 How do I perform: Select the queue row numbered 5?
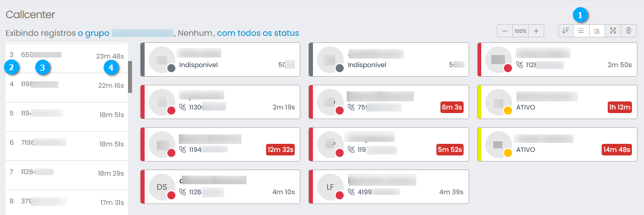pyautogui.click(x=67, y=115)
